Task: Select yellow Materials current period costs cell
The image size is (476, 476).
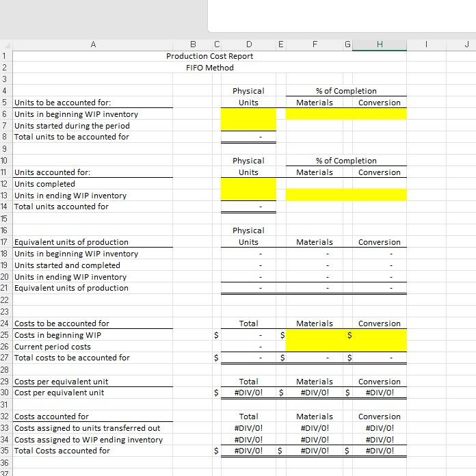Action: coord(315,346)
